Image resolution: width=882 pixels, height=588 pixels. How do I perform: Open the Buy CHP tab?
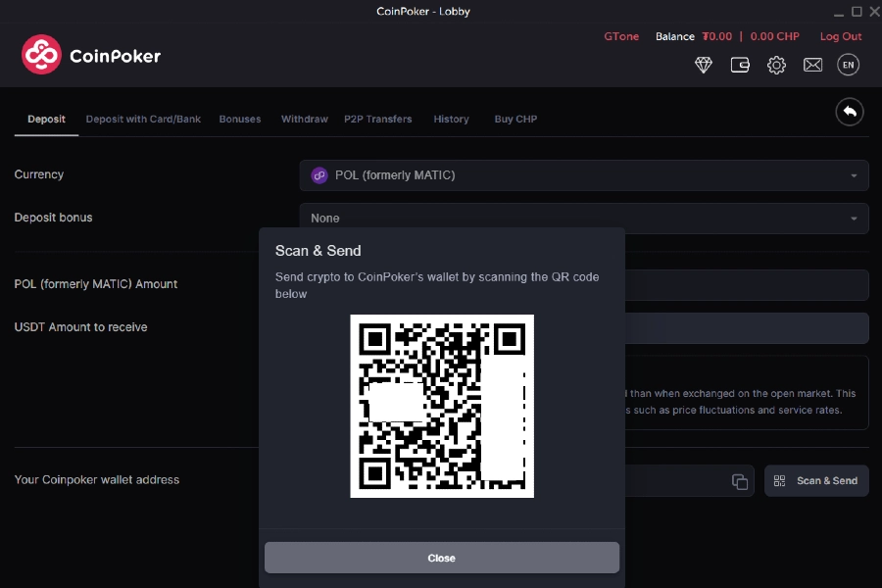515,120
